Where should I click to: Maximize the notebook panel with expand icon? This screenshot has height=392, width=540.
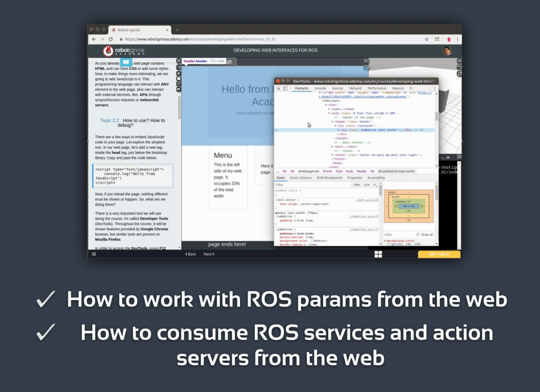[x=179, y=61]
